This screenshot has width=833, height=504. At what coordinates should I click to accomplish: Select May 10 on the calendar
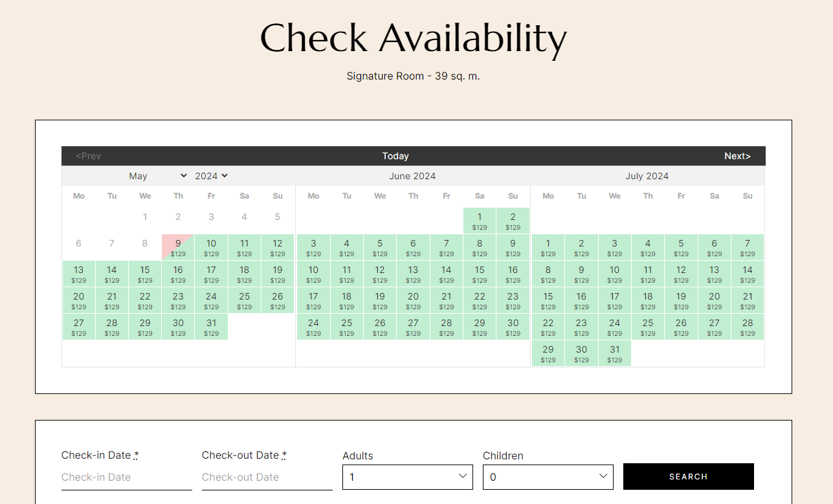211,247
